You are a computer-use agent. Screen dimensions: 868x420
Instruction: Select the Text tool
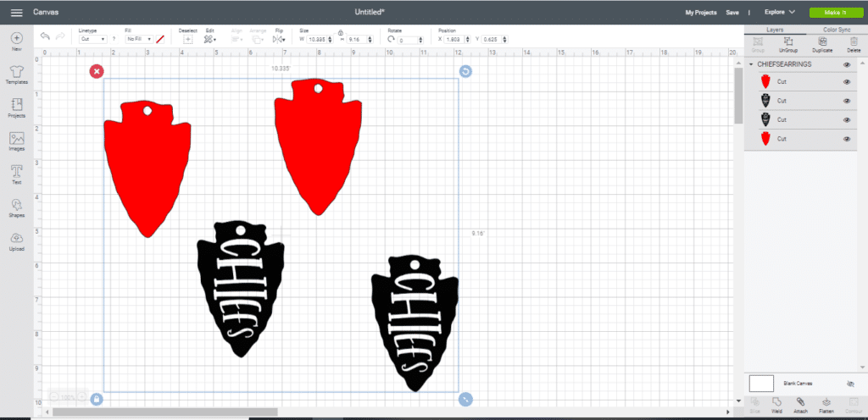[x=16, y=173]
